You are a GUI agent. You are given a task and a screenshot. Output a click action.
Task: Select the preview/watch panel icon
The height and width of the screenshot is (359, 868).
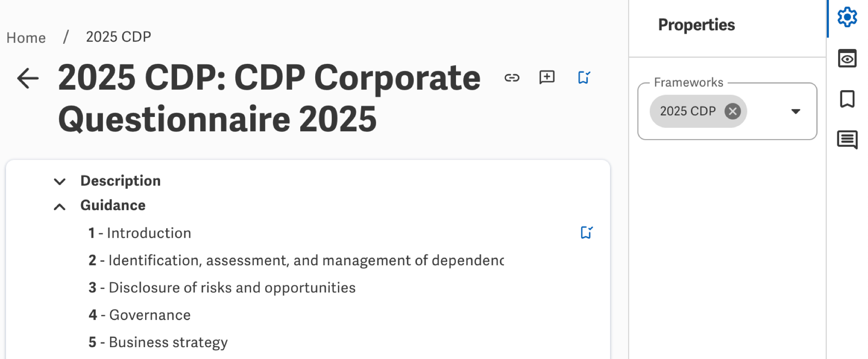pos(847,58)
